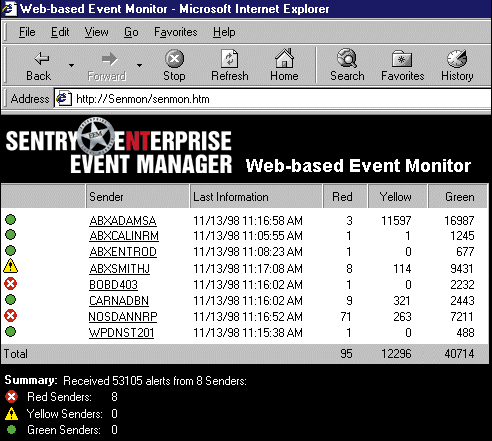Click the Back arrow toolbar icon
The height and width of the screenshot is (441, 492).
[42, 59]
